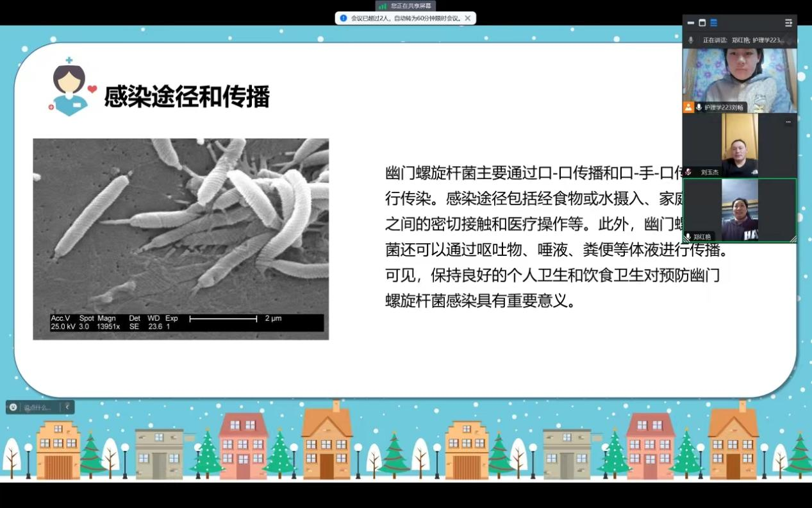Open more options on 刘玉杰 video tile
The height and width of the screenshot is (508, 812).
pyautogui.click(x=788, y=121)
